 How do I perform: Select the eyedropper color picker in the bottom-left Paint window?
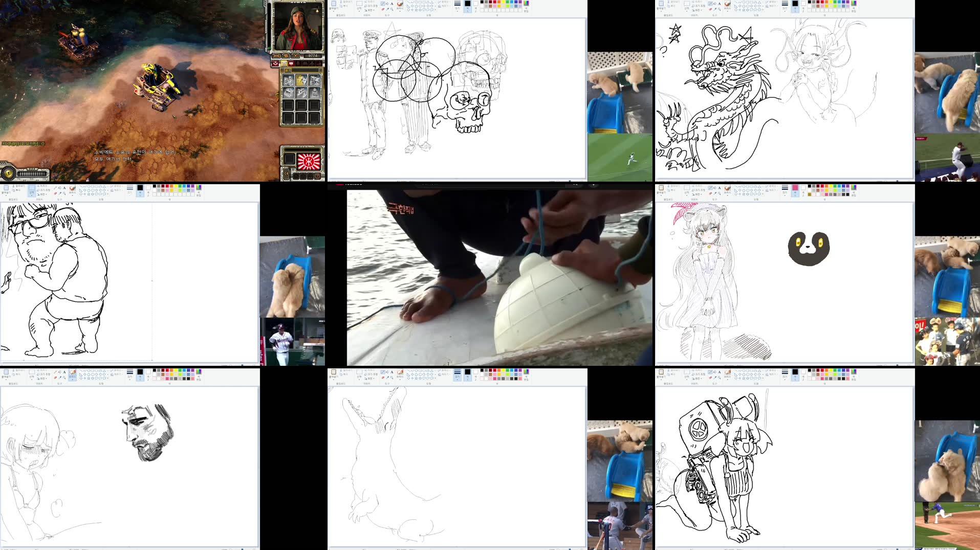60,377
